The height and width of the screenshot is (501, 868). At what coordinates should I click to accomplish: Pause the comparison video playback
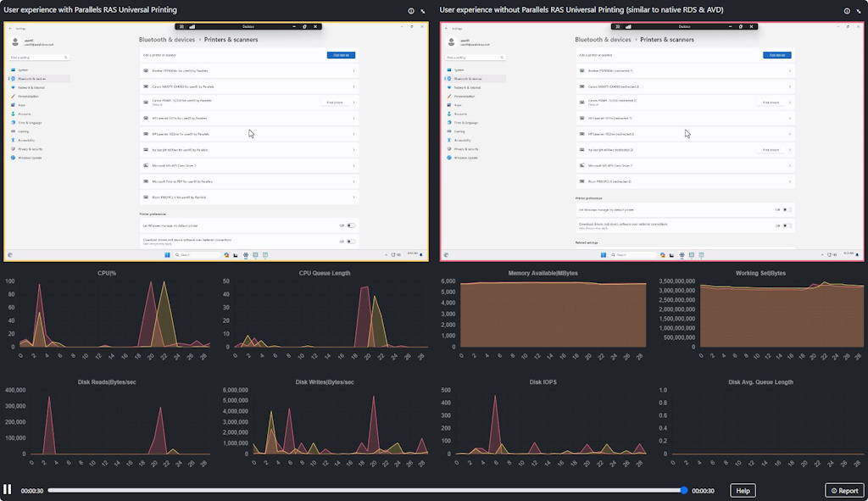pyautogui.click(x=8, y=490)
